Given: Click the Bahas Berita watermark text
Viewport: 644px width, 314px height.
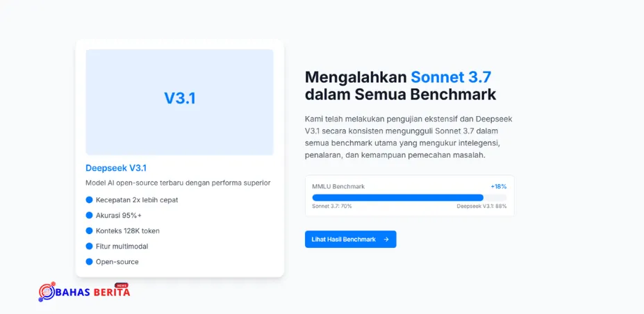Looking at the screenshot, I should point(93,292).
